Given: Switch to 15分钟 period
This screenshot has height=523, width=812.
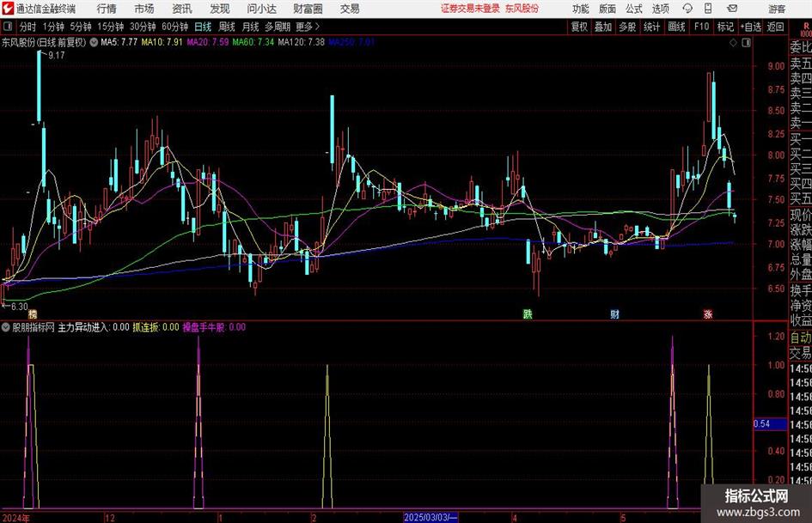Looking at the screenshot, I should tap(110, 27).
